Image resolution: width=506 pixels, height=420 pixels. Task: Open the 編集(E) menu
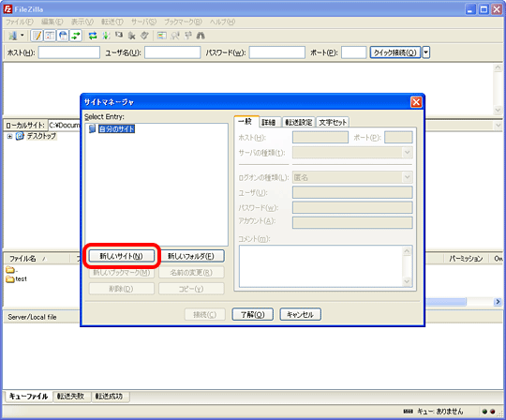(52, 22)
